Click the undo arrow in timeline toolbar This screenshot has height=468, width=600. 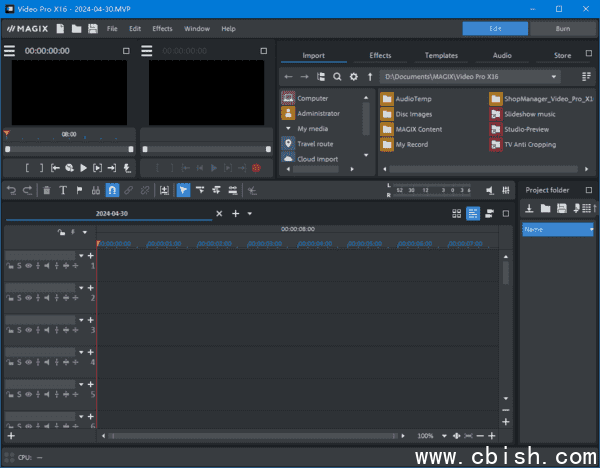tap(11, 190)
